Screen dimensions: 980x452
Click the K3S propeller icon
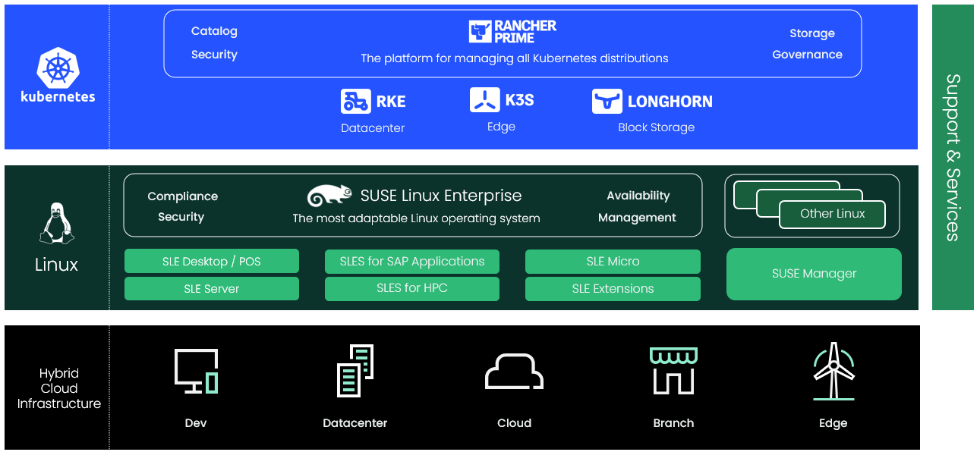pos(484,100)
